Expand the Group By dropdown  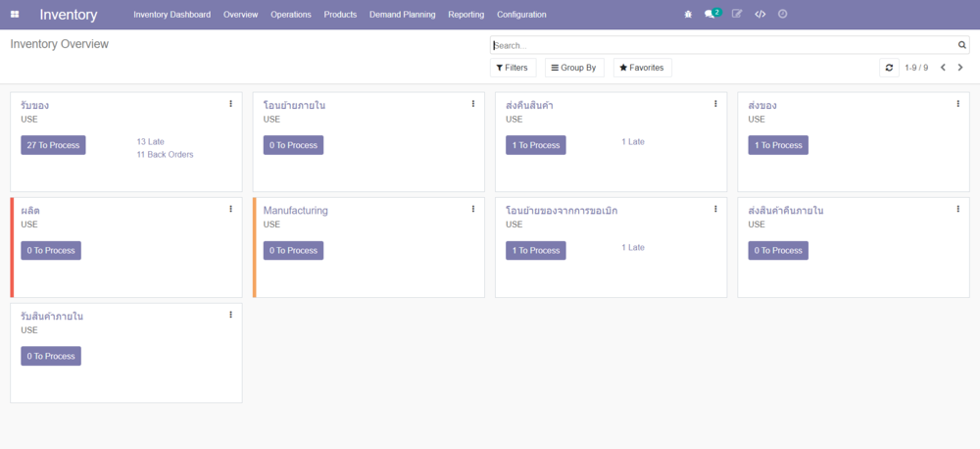[x=574, y=68]
